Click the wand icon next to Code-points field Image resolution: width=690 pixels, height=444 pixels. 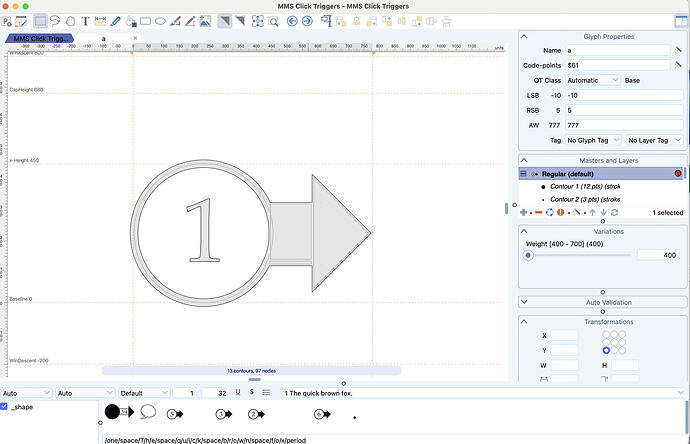pos(678,65)
